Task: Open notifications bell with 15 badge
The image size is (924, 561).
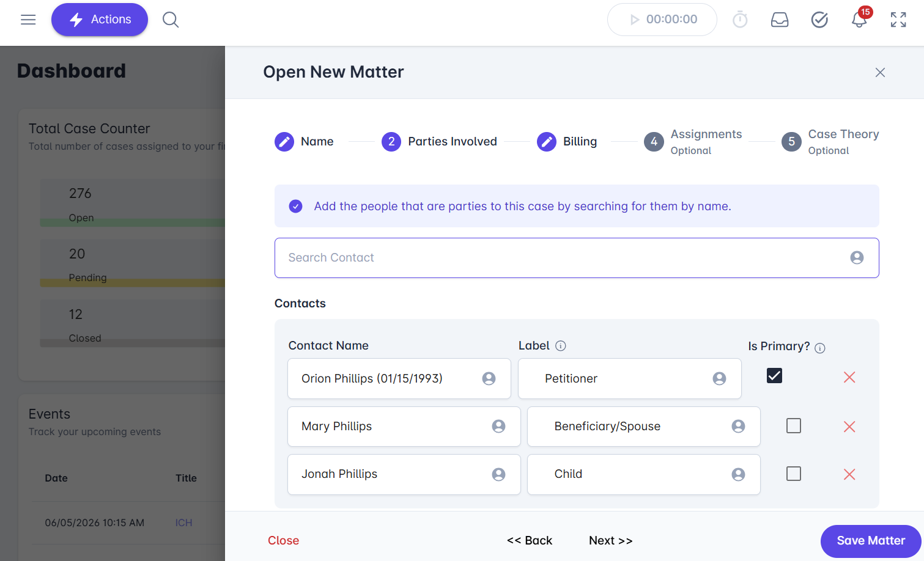Action: click(x=860, y=18)
